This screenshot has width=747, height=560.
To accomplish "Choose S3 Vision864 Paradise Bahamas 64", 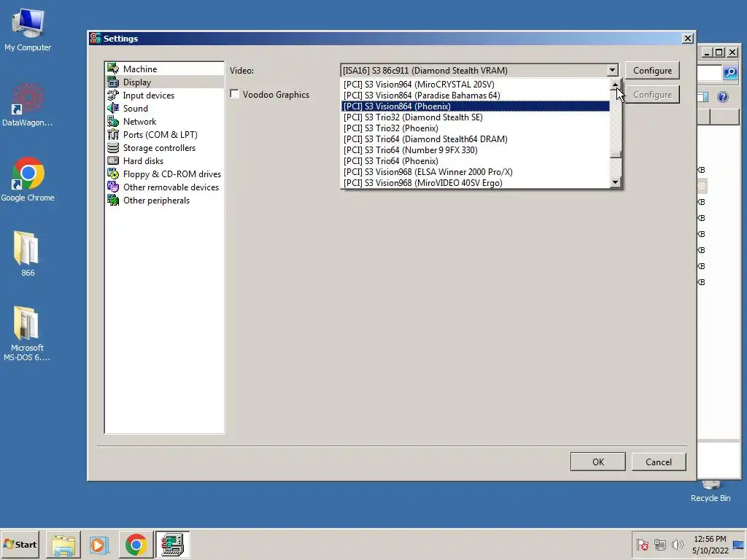I will (476, 96).
